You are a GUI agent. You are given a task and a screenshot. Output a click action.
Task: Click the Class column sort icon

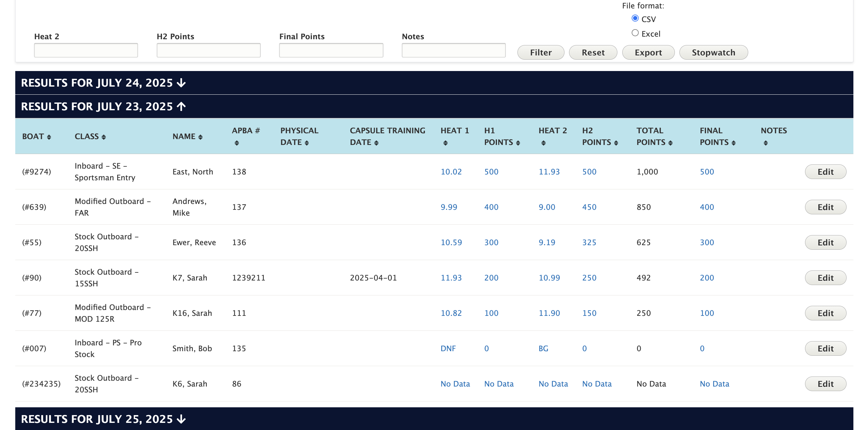click(104, 137)
